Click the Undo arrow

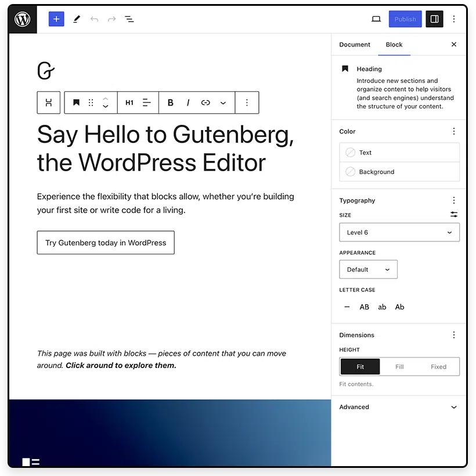(x=95, y=19)
